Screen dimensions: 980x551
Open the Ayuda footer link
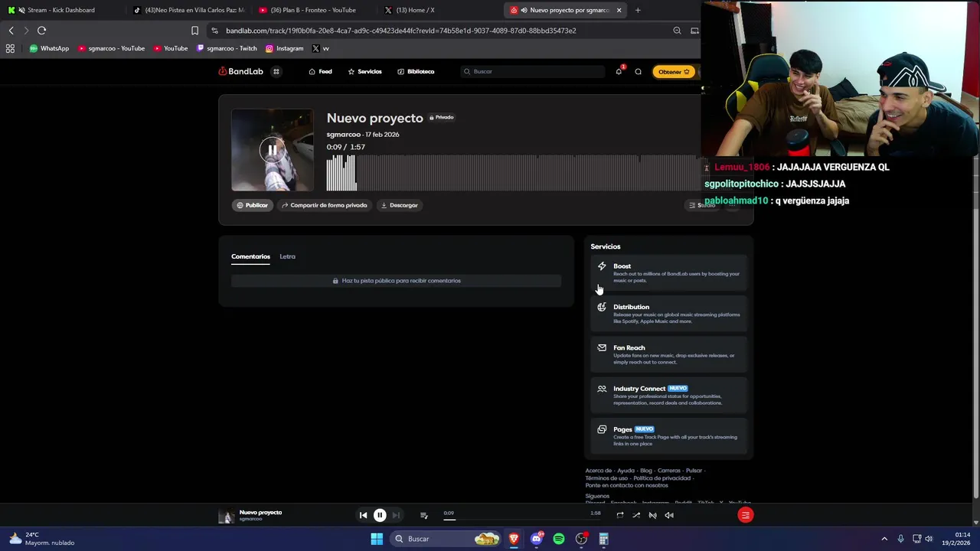[x=626, y=471]
